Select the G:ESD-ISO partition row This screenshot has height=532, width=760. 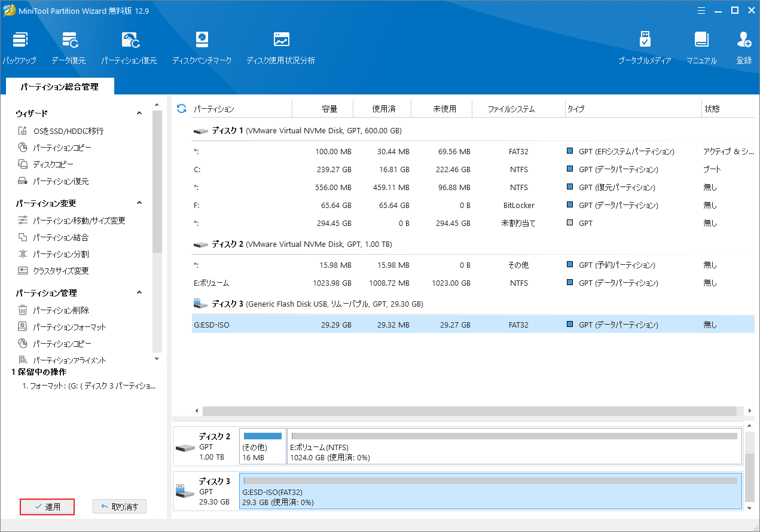pyautogui.click(x=473, y=325)
